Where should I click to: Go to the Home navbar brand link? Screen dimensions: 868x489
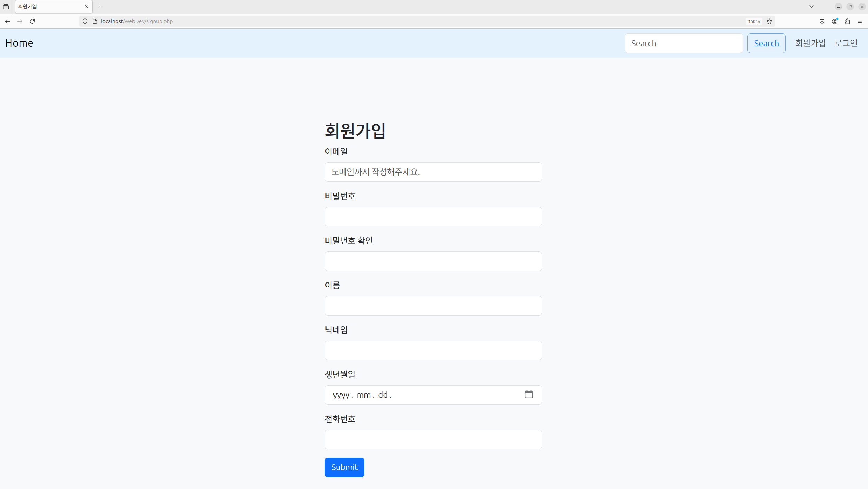pyautogui.click(x=19, y=43)
